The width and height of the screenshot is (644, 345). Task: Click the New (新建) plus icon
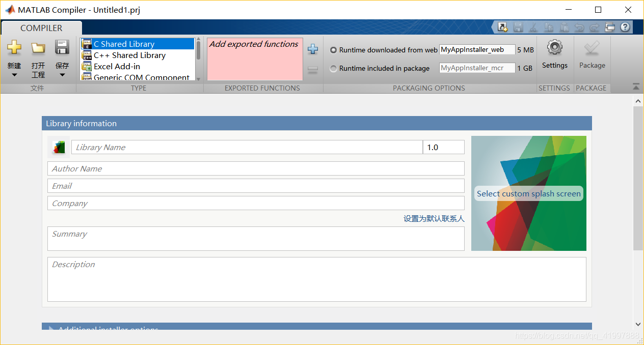pos(14,48)
